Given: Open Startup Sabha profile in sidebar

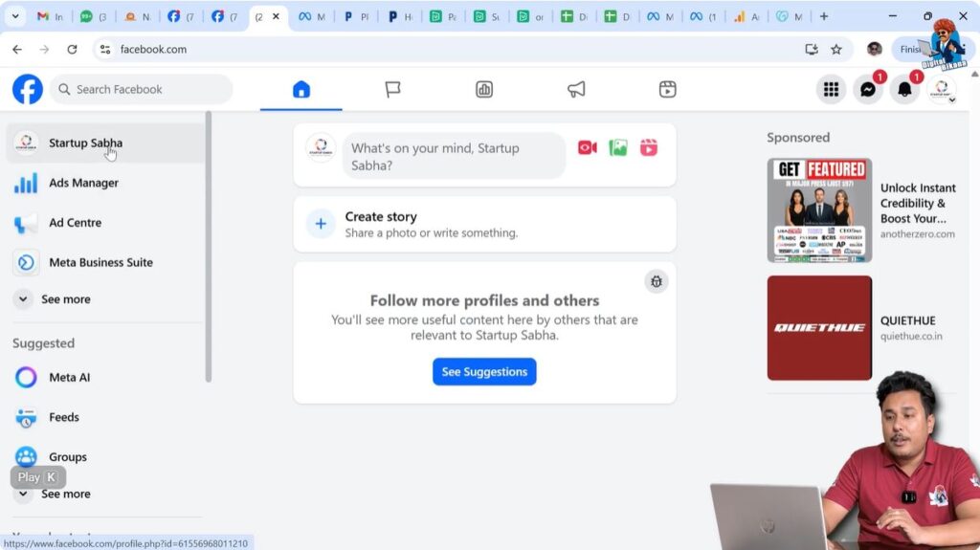Looking at the screenshot, I should point(105,143).
